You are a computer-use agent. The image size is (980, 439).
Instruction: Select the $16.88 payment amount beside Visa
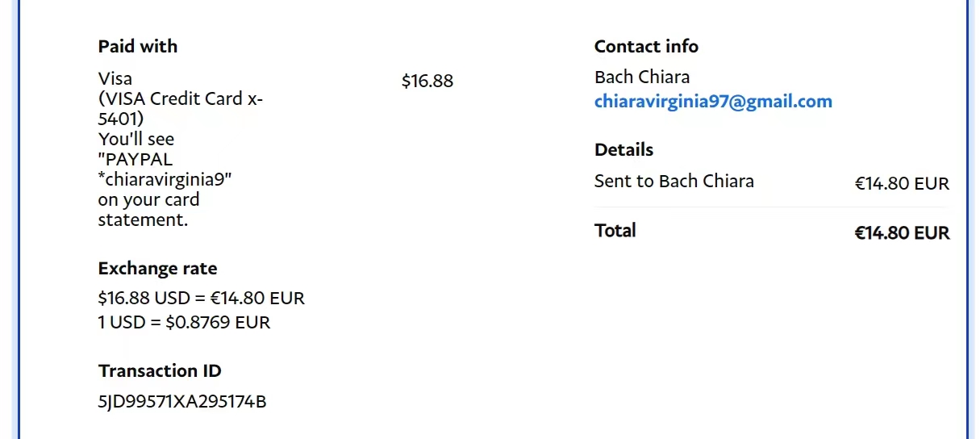[x=427, y=81]
